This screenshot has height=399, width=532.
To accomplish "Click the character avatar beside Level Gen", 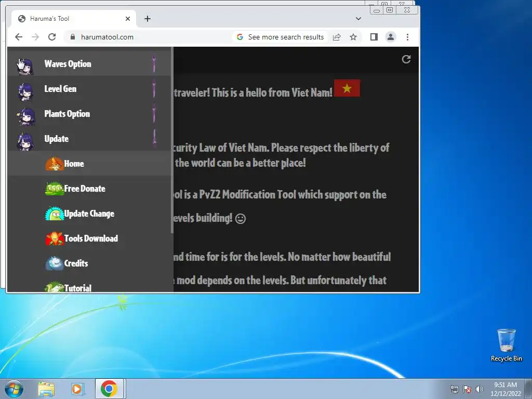I will coord(26,91).
